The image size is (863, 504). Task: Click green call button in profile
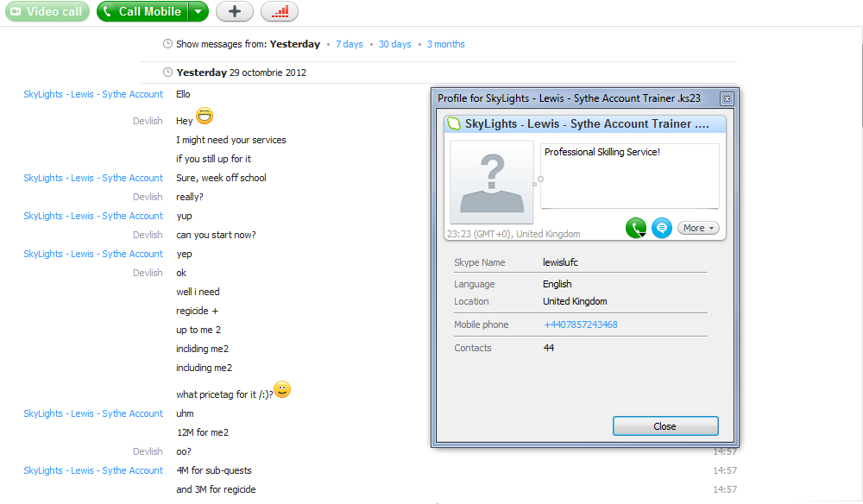coord(636,228)
